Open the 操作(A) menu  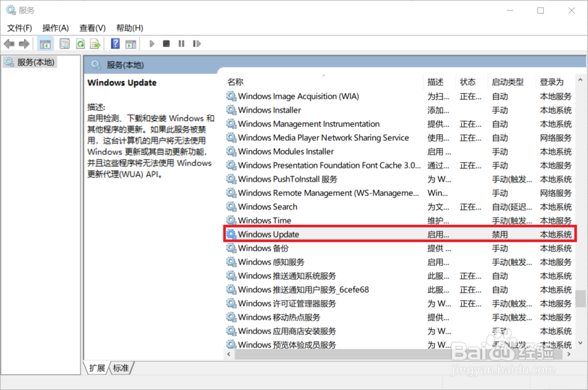(x=55, y=28)
